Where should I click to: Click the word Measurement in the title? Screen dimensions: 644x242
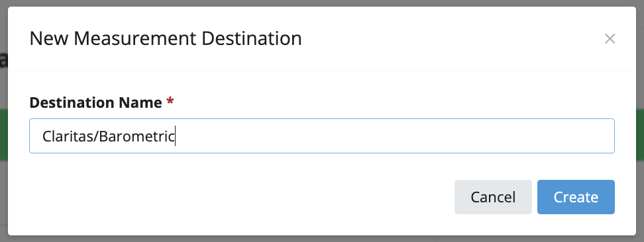pyautogui.click(x=135, y=39)
